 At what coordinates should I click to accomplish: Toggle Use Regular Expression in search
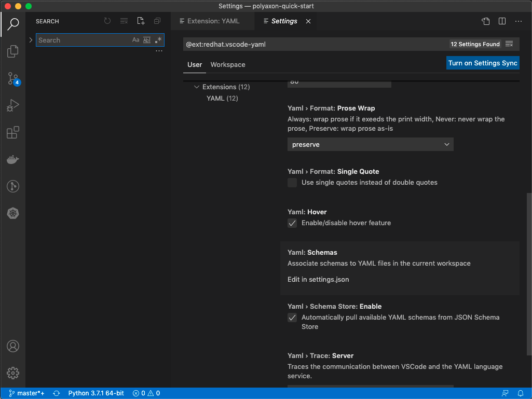pyautogui.click(x=158, y=40)
